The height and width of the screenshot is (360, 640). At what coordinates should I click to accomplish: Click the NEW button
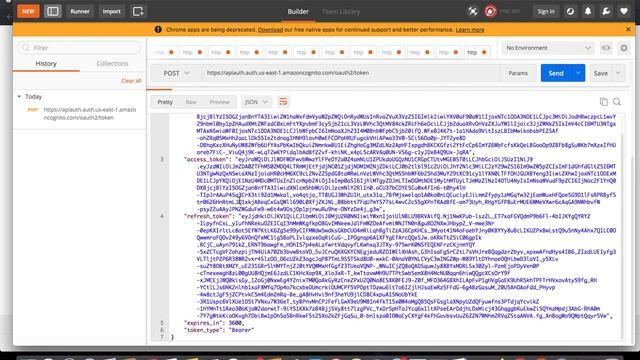[x=28, y=11]
